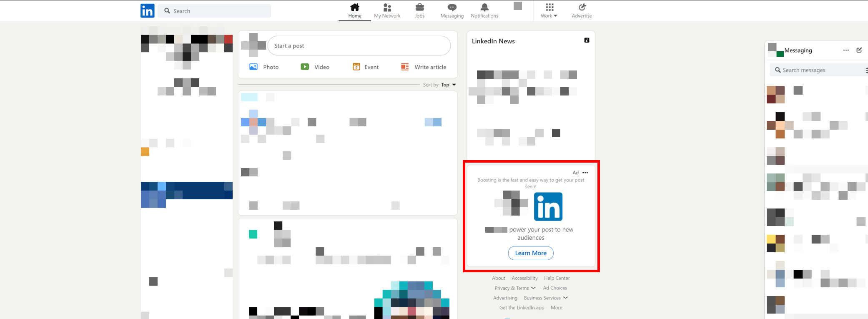The width and height of the screenshot is (868, 319).
Task: Expand Privacy & Terms dropdown
Action: (515, 288)
